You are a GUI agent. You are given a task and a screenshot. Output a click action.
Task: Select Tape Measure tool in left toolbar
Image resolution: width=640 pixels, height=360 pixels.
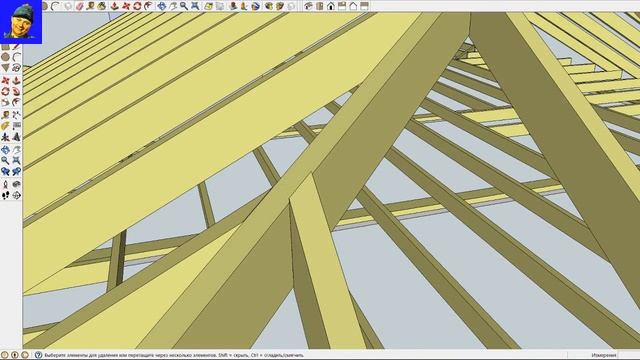[5, 115]
